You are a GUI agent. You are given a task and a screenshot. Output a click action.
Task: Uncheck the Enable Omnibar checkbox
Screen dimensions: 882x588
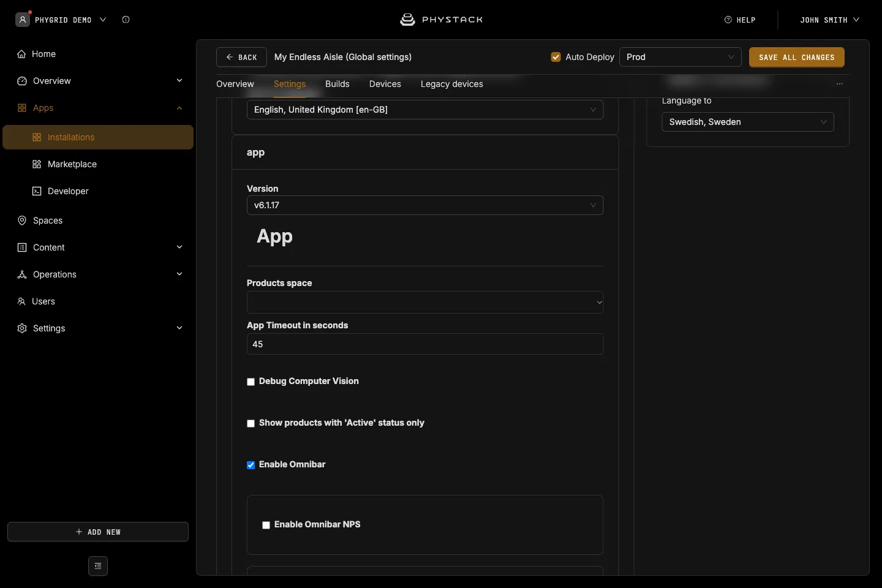(251, 465)
